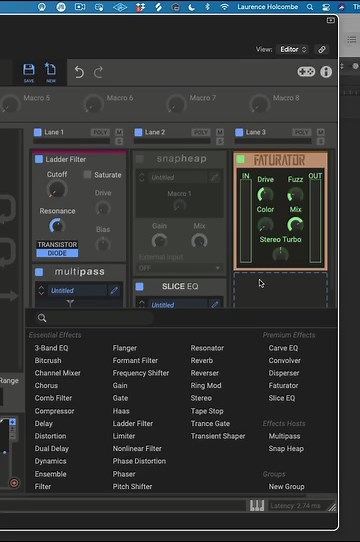Select TRANSISTOR filter mode
This screenshot has height=542, width=360.
57,244
